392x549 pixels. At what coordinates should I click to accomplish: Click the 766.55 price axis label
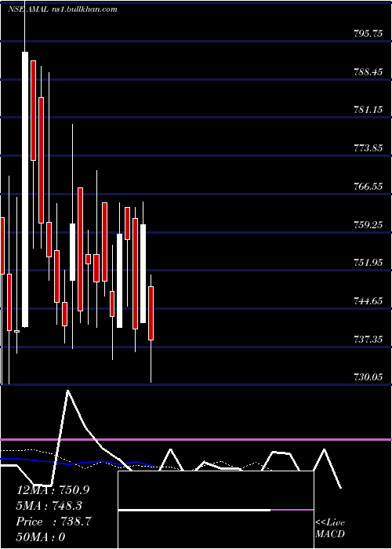368,186
